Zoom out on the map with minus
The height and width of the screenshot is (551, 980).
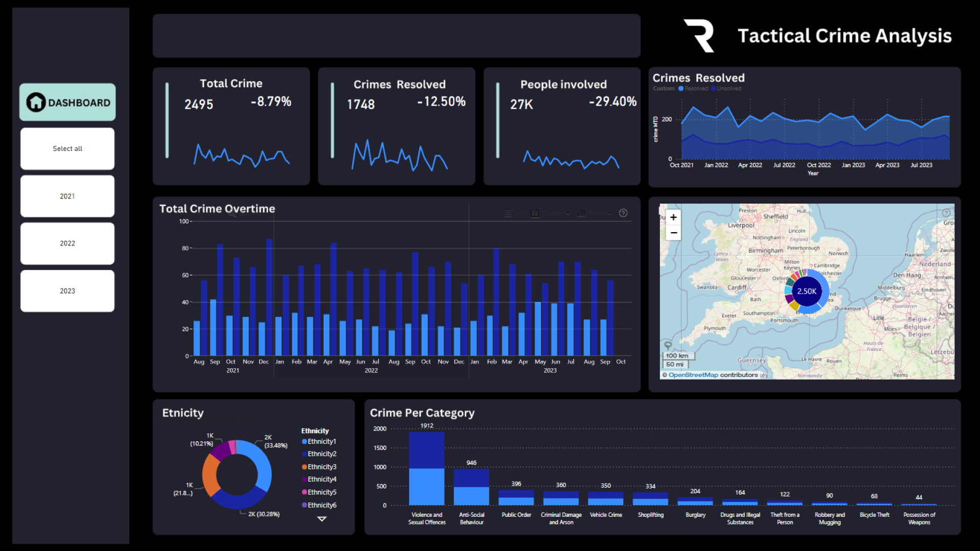pyautogui.click(x=674, y=233)
